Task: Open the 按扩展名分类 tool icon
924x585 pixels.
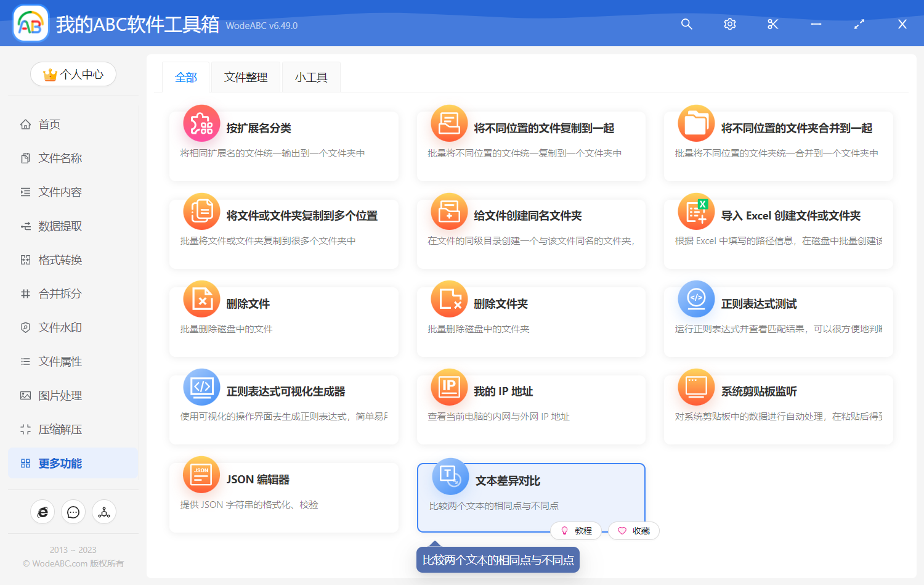Action: tap(201, 123)
